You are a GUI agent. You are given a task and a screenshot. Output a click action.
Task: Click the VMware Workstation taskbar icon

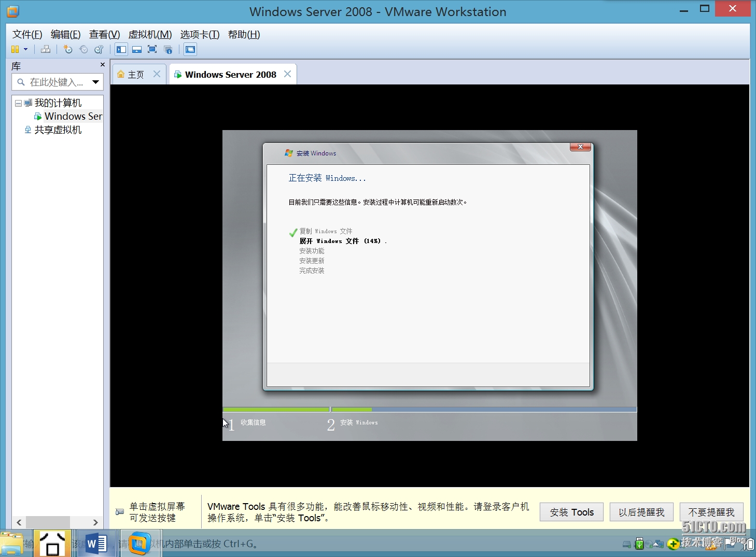coord(140,544)
